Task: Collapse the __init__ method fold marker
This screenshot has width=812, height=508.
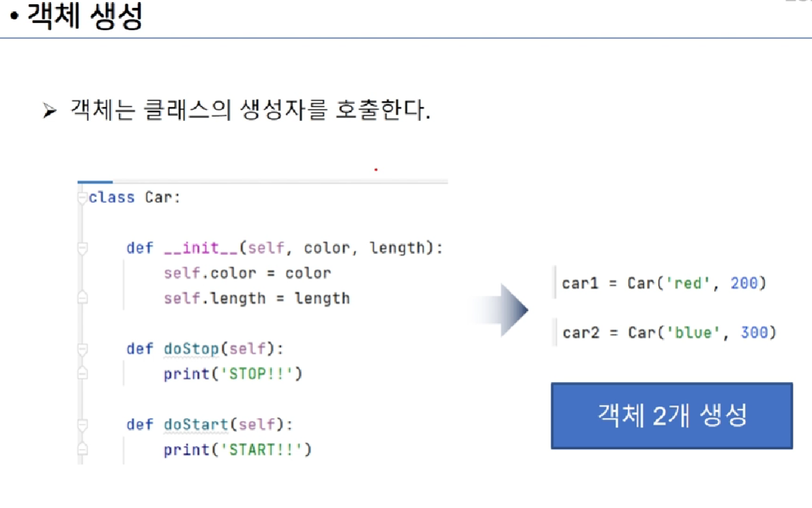Action: [82, 248]
